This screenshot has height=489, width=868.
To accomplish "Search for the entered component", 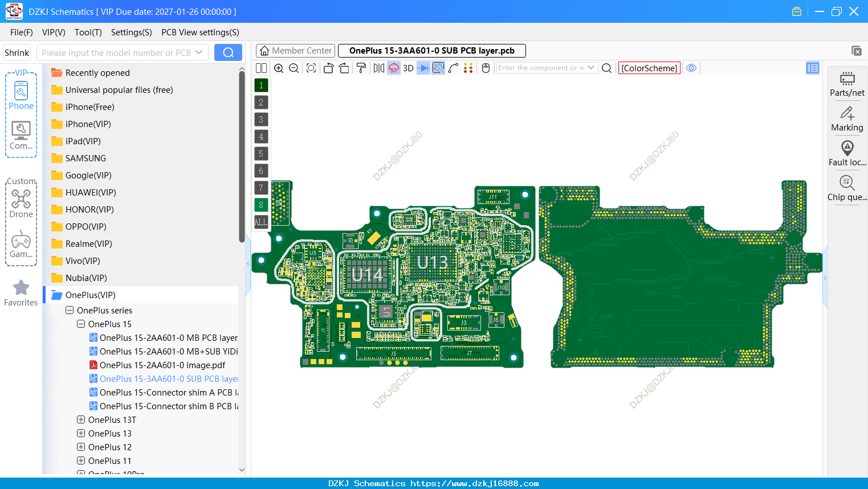I will tap(607, 68).
